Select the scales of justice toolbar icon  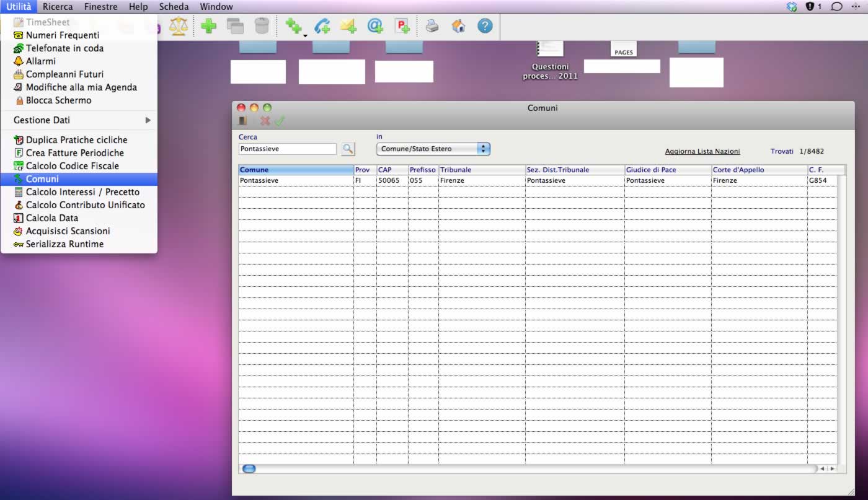tap(178, 26)
